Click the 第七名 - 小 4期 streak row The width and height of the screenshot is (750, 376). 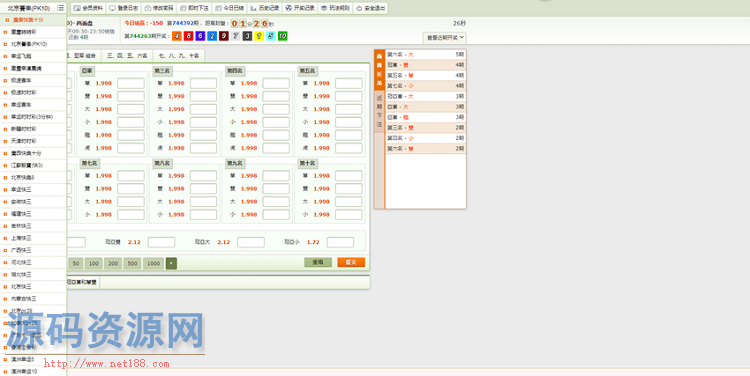tap(425, 86)
